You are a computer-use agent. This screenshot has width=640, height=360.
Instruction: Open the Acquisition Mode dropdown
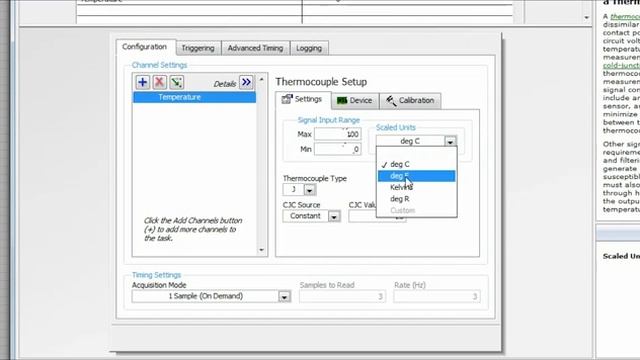click(x=284, y=297)
